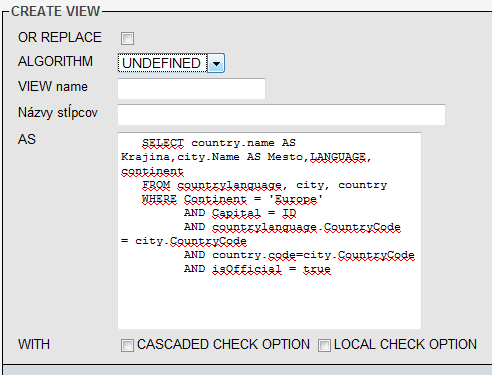Click the CASCADED CHECK OPTION label text

coord(223,345)
